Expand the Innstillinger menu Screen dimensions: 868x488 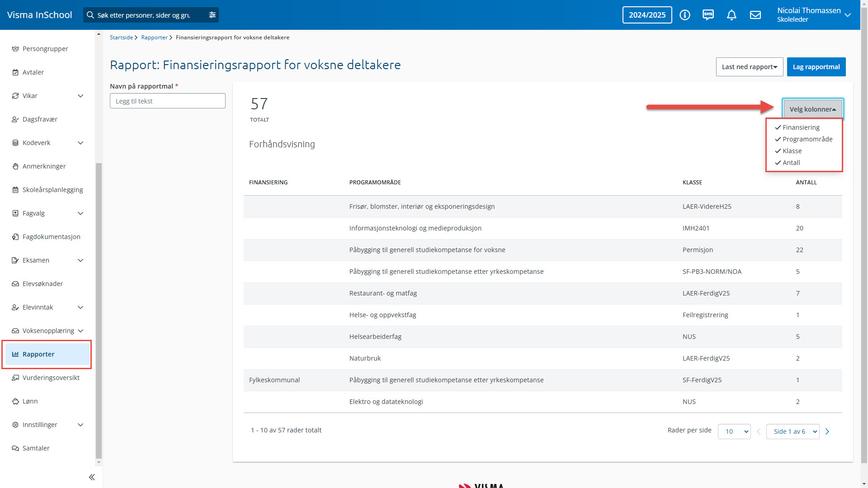(80, 425)
